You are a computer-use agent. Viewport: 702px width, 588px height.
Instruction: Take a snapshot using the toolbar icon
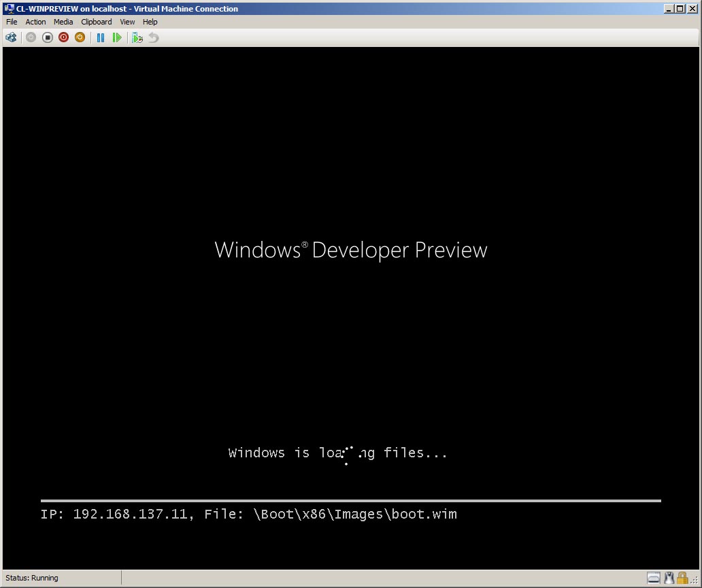tap(137, 37)
